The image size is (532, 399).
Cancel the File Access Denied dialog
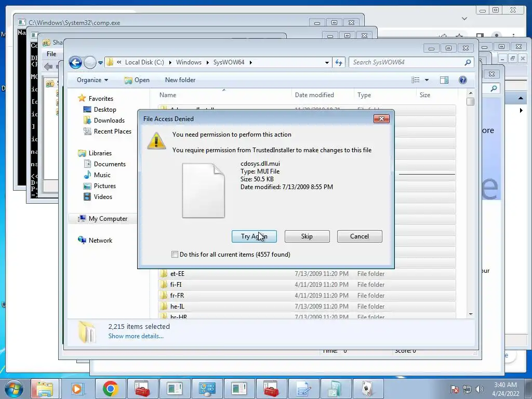(x=360, y=236)
